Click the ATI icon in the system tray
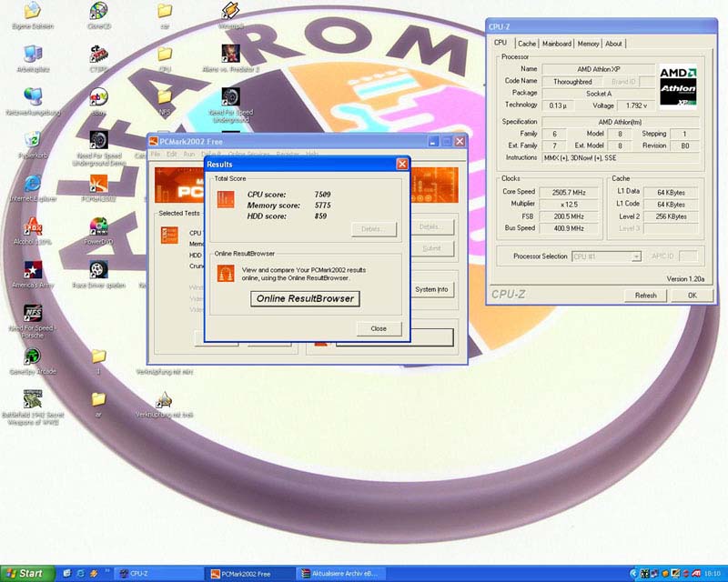This screenshot has height=582, width=728. pyautogui.click(x=696, y=574)
